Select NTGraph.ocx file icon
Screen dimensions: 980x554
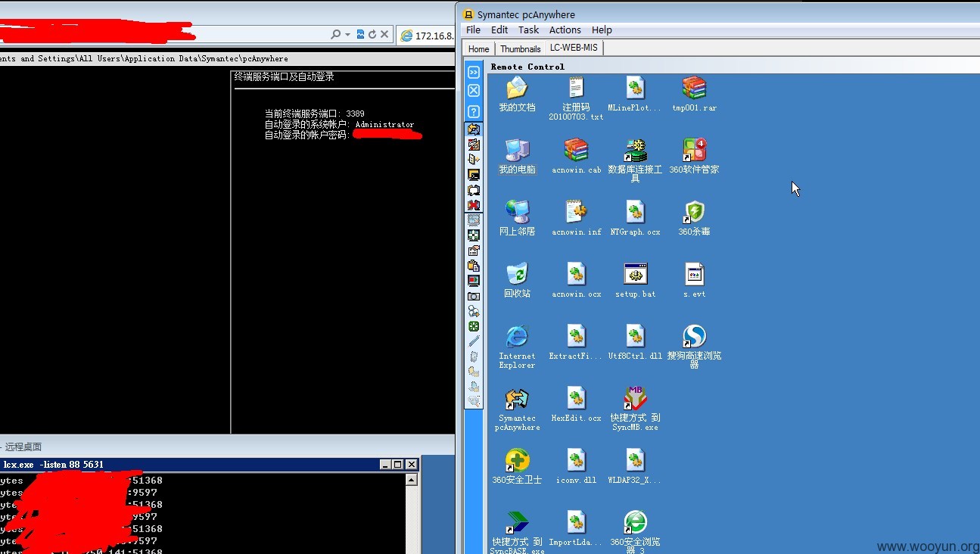(635, 212)
